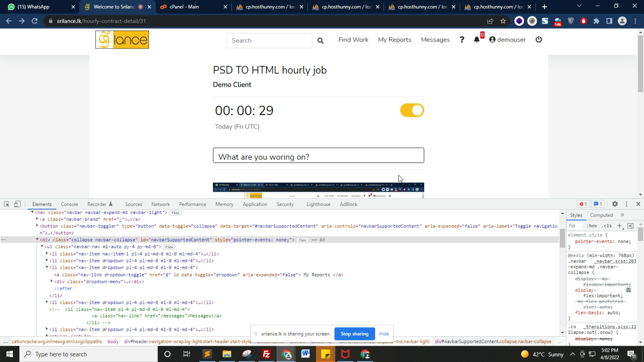This screenshot has width=644, height=362.
Task: Click the search magnifier icon in site header
Action: pyautogui.click(x=320, y=40)
